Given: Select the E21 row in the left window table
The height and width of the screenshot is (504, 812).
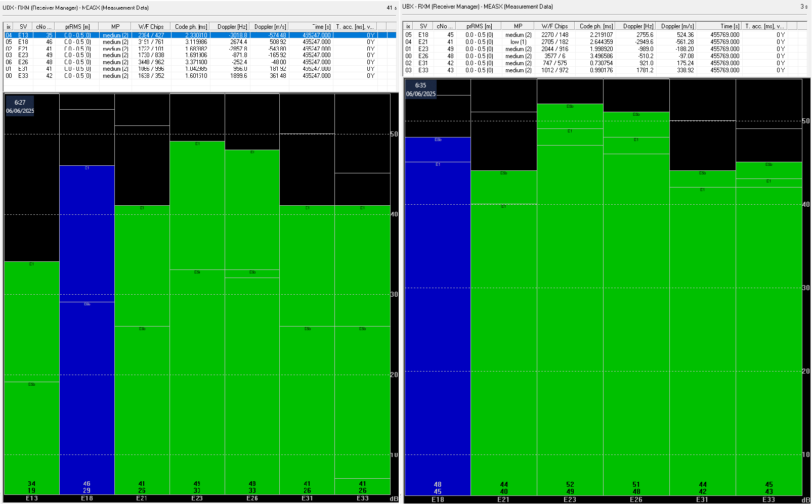Looking at the screenshot, I should pos(200,49).
